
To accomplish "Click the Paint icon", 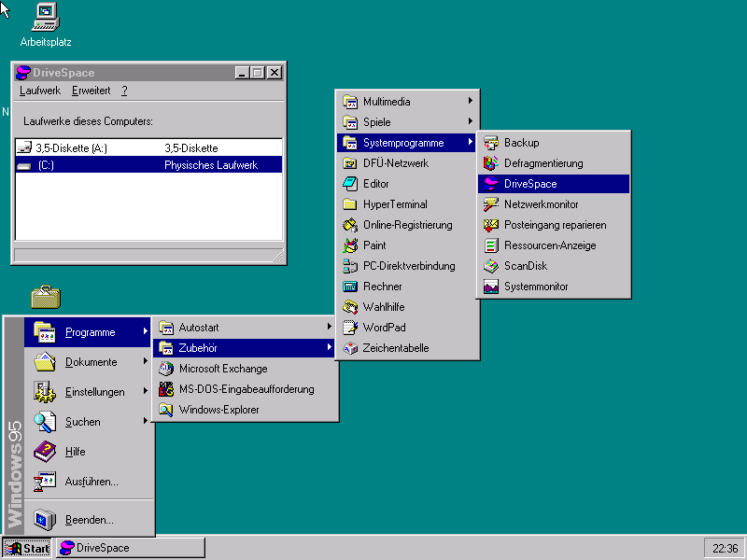I will point(350,245).
